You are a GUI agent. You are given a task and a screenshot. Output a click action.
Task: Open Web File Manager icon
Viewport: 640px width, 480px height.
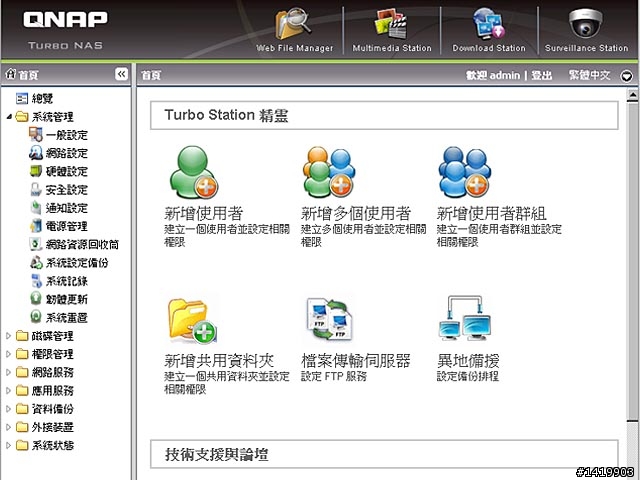coord(294,24)
